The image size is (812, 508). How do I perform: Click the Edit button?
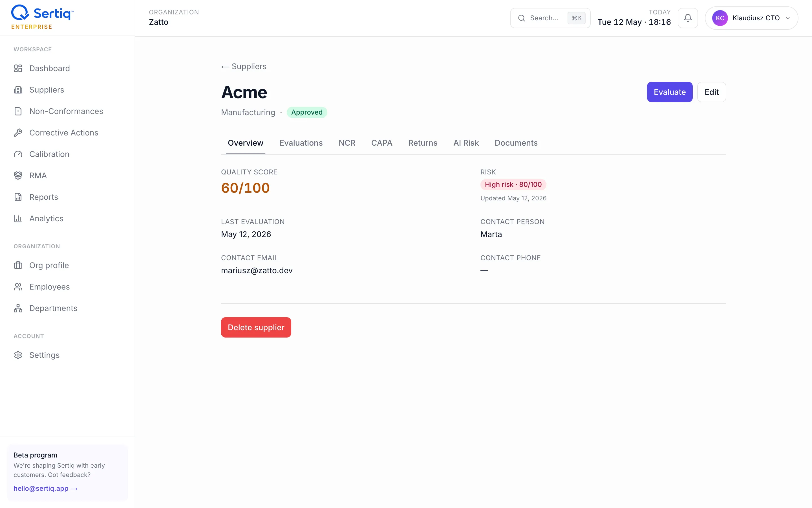712,92
